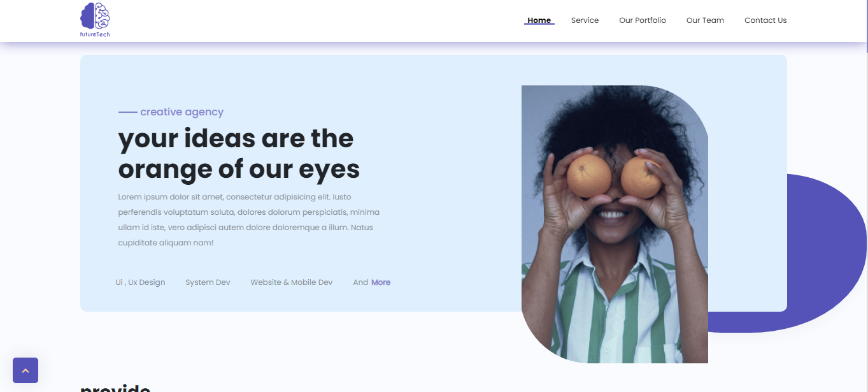Click the woman holding oranges photo
Screen dimensions: 868x392
(615, 224)
